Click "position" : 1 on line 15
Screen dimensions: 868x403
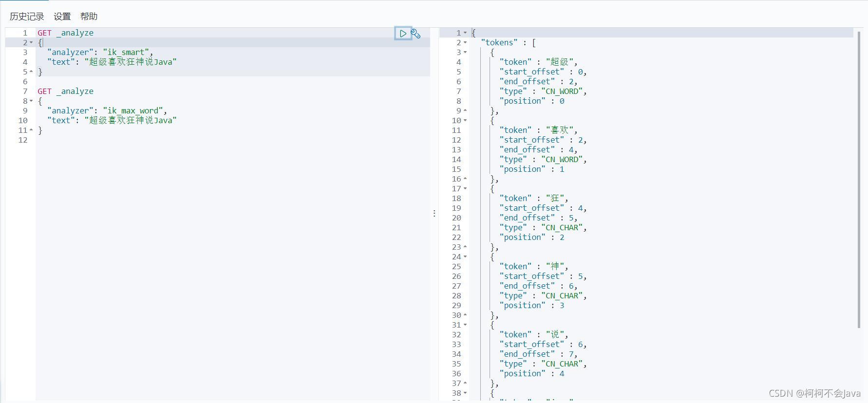click(x=532, y=169)
